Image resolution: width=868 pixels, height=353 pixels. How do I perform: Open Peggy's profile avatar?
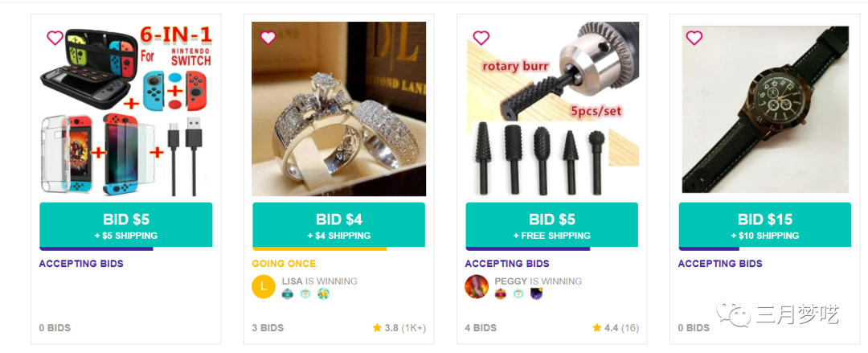[x=477, y=287]
